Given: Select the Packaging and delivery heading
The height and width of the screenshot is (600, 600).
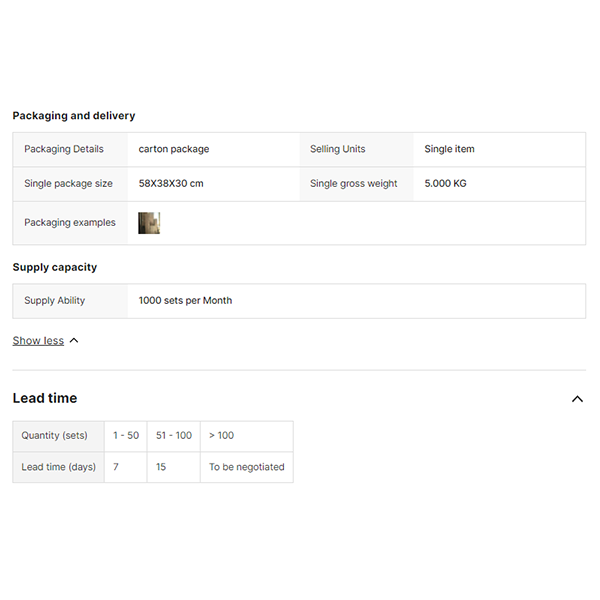Looking at the screenshot, I should click(74, 116).
